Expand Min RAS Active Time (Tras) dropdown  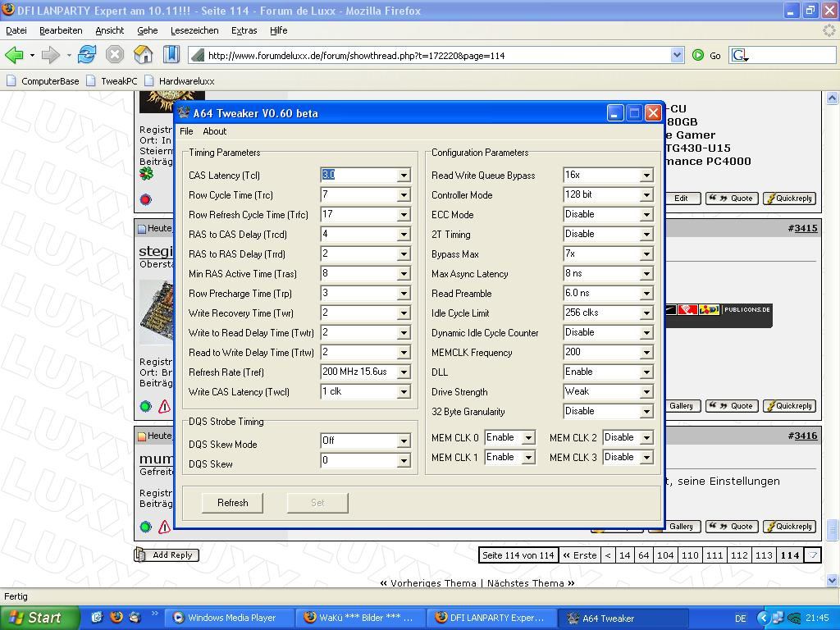404,274
